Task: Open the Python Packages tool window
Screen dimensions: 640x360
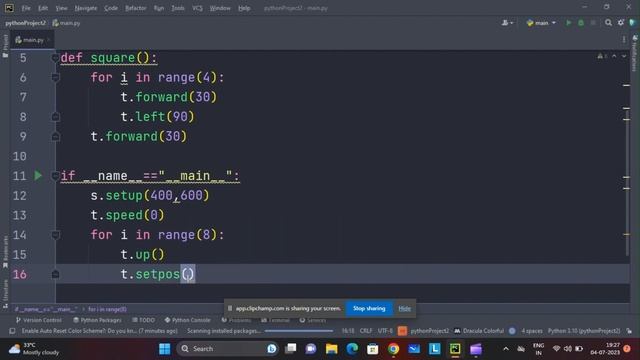Action: [97, 320]
